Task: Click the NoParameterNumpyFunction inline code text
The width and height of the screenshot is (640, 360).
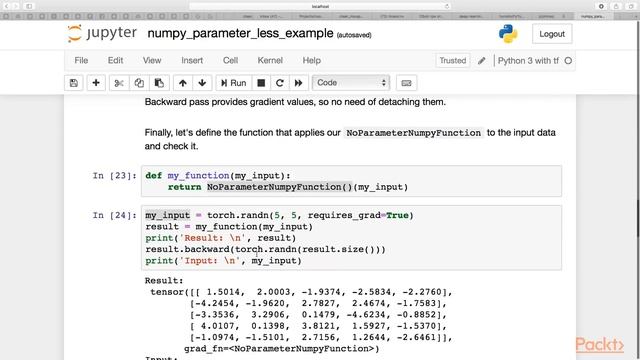Action: coord(413,133)
